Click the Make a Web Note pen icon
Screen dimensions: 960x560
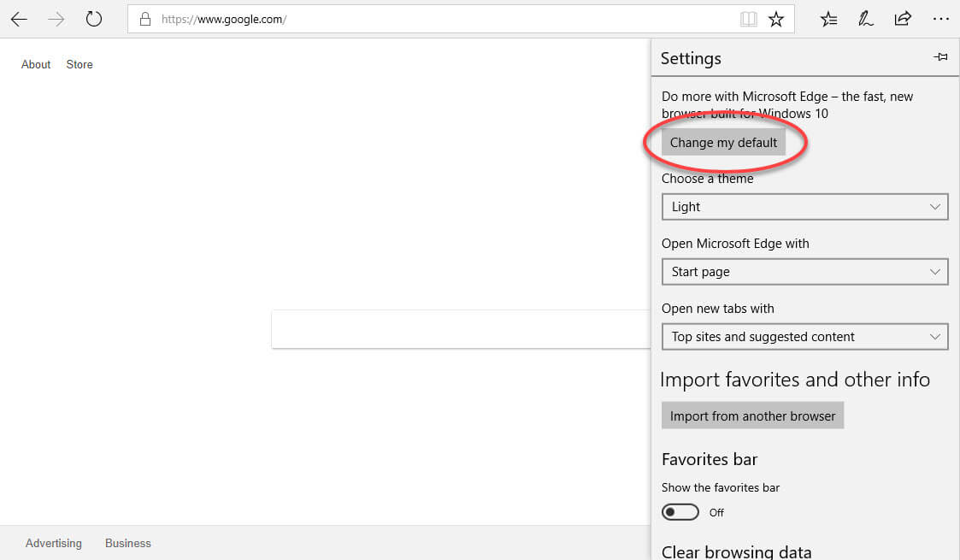point(865,20)
